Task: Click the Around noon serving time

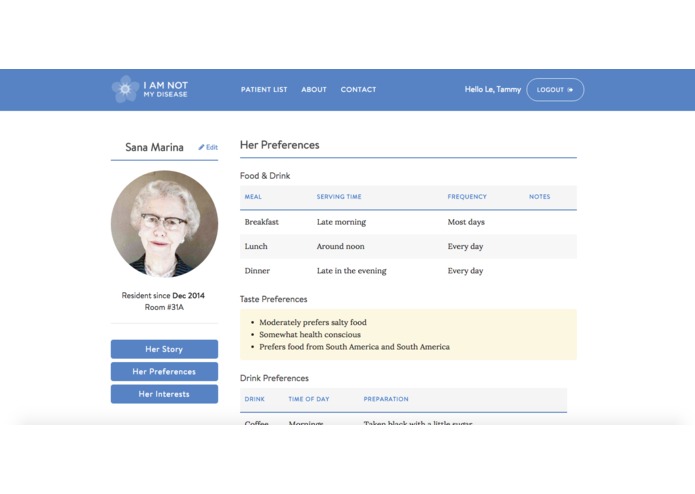Action: point(340,246)
